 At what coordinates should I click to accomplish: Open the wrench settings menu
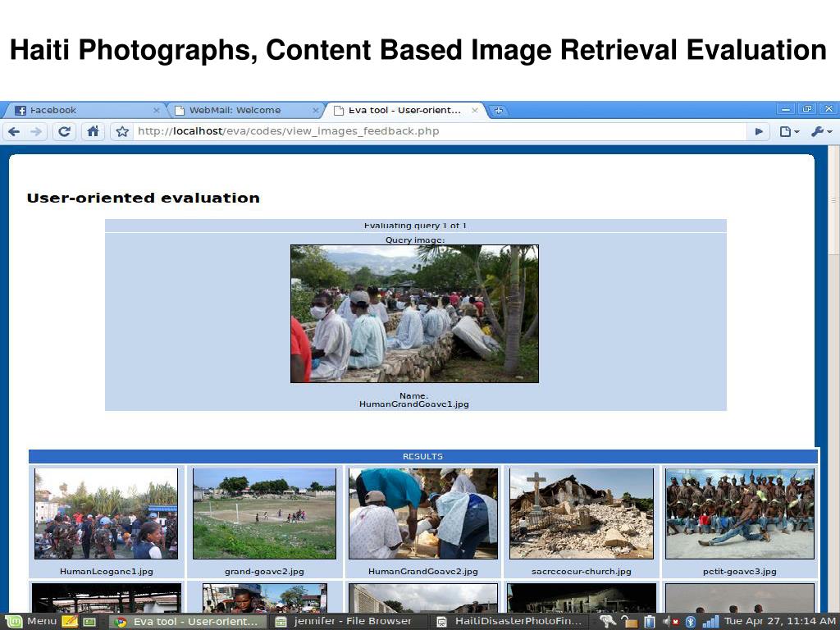821,131
